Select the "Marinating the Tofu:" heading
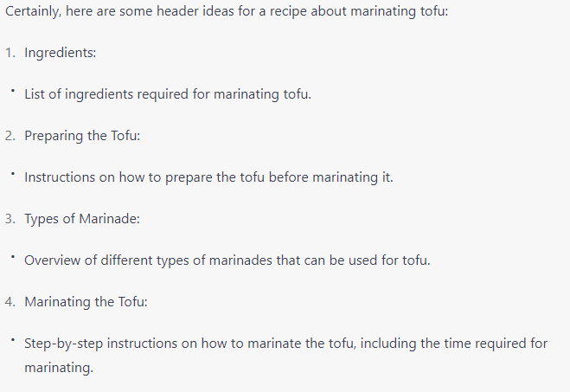Viewport: 570px width, 392px height. (x=86, y=302)
